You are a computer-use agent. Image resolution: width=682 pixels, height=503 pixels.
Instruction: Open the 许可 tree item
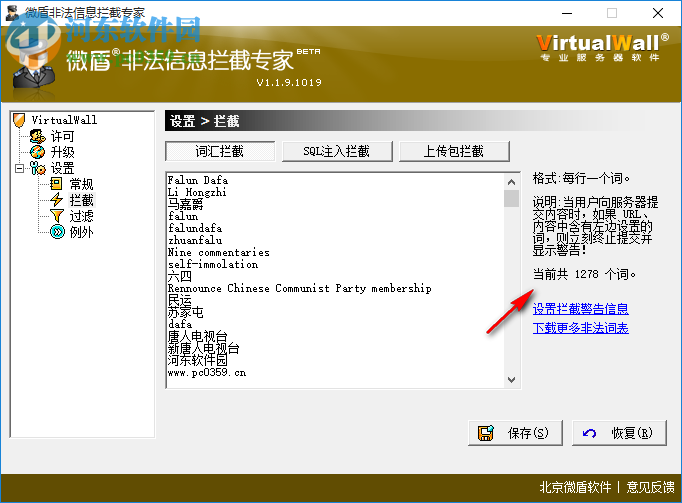pyautogui.click(x=63, y=136)
